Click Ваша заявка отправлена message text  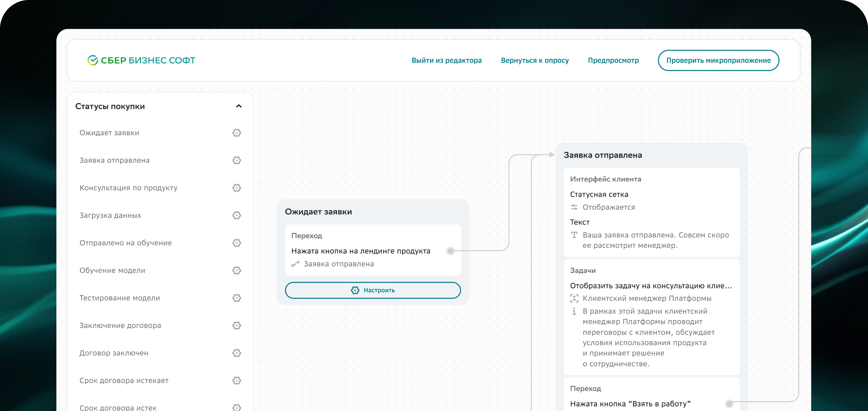point(656,240)
